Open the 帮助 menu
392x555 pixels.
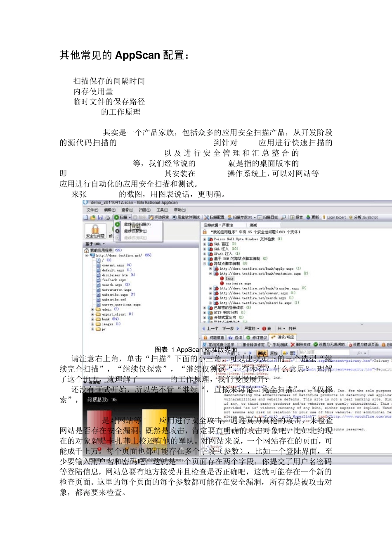pos(180,210)
